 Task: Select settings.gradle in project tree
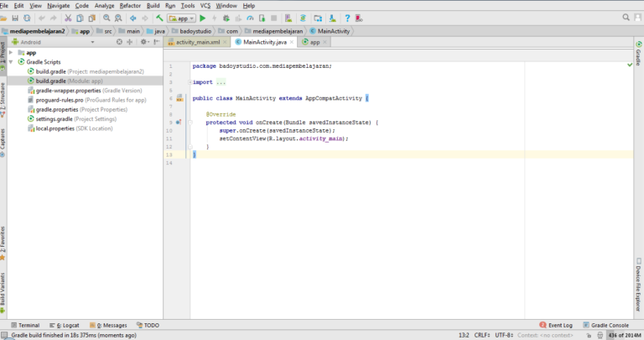click(x=55, y=118)
